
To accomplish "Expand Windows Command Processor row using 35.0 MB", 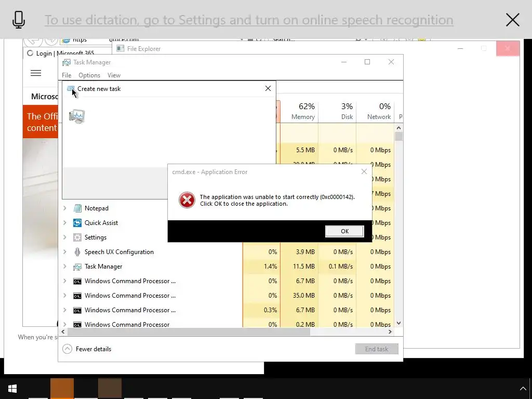I will [x=65, y=296].
